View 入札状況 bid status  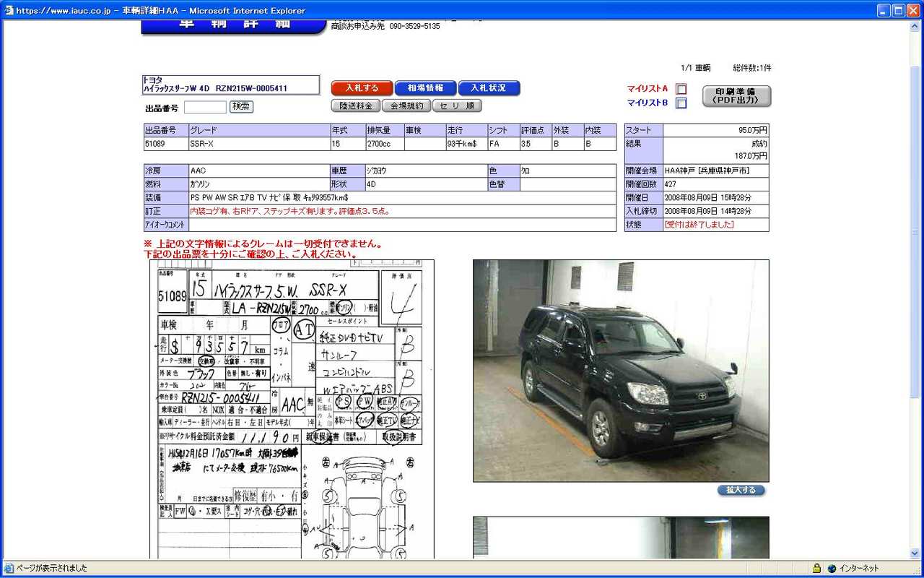tap(489, 88)
